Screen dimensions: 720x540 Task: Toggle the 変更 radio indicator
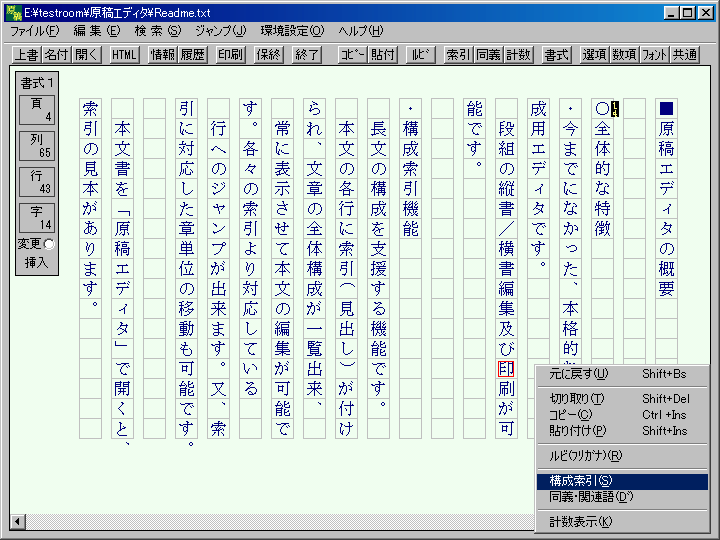point(50,244)
